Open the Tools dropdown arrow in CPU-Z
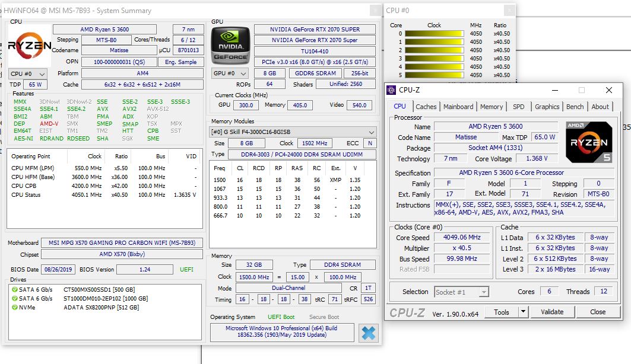The height and width of the screenshot is (364, 631). 523,312
